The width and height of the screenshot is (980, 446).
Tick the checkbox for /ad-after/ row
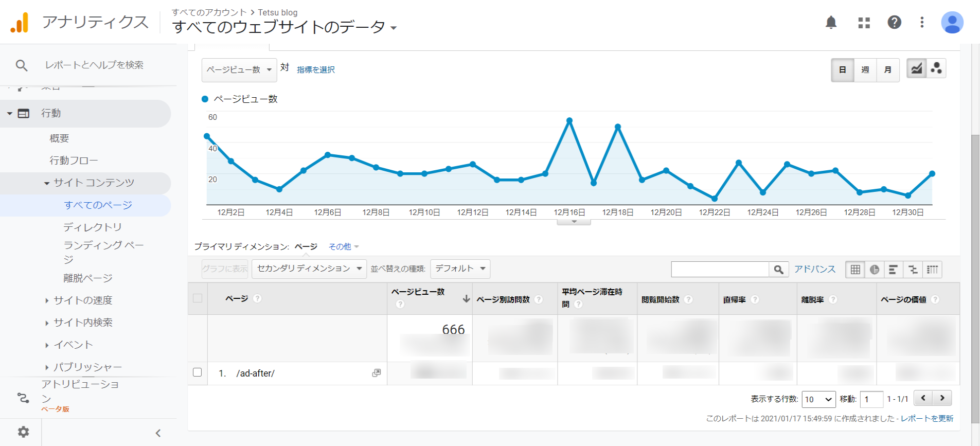tap(198, 372)
